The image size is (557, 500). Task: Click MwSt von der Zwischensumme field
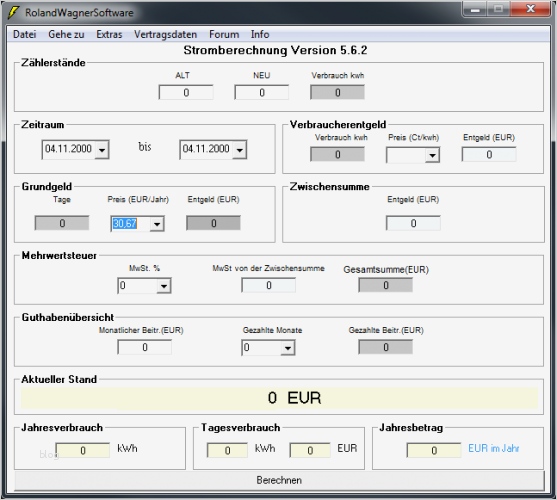point(269,285)
